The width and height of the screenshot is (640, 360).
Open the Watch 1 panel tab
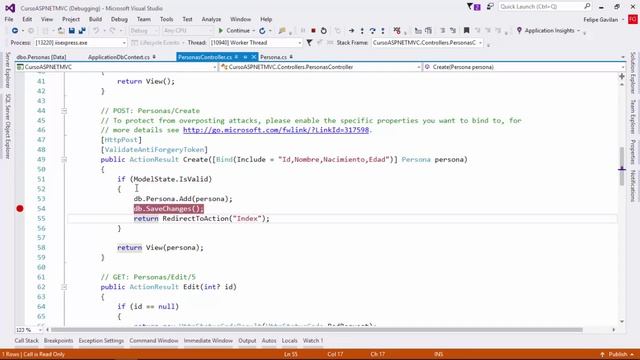[313, 340]
